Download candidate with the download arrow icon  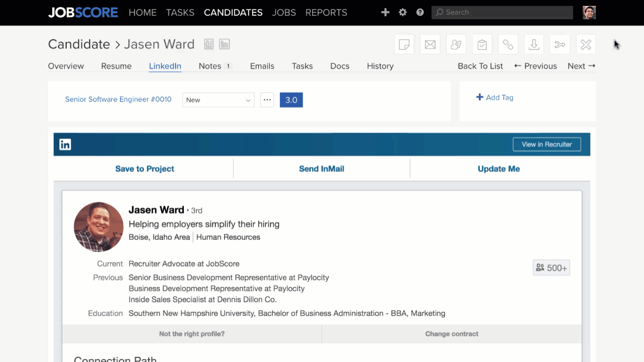(534, 44)
